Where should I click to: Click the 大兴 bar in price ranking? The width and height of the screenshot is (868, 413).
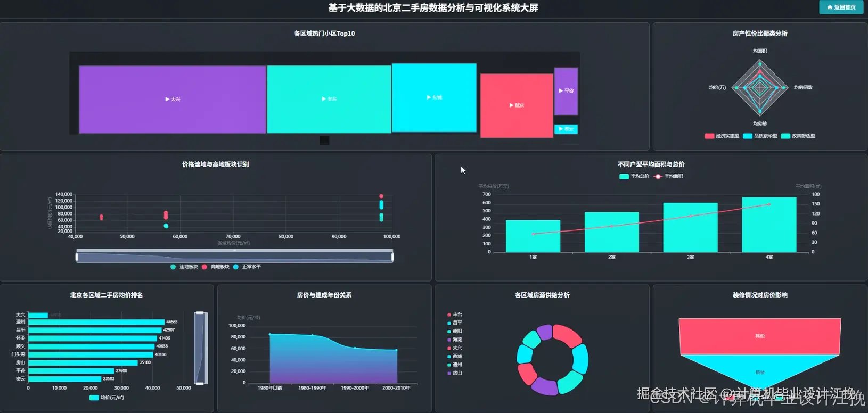[x=38, y=315]
